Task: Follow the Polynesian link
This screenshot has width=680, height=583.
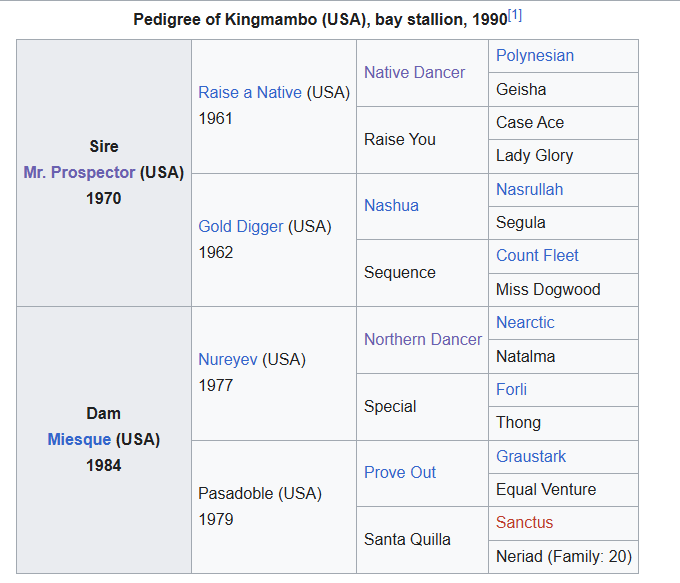Action: [535, 56]
